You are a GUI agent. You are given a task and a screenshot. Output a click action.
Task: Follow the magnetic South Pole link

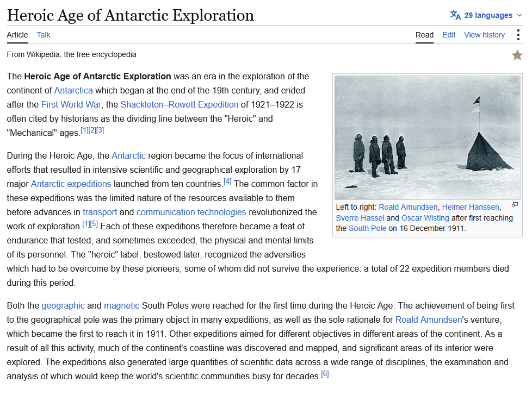point(121,305)
